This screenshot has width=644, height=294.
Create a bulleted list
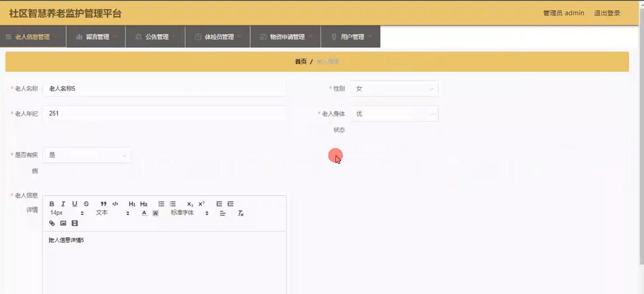tap(173, 204)
